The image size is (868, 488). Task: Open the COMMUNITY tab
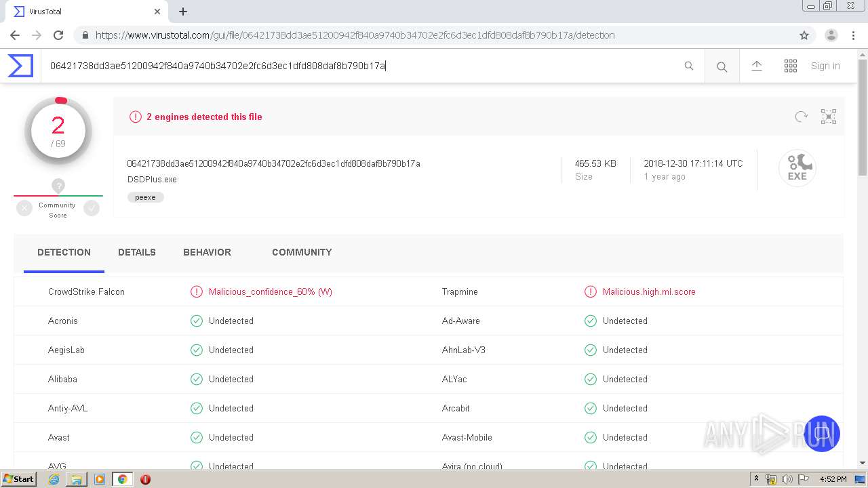pyautogui.click(x=302, y=252)
